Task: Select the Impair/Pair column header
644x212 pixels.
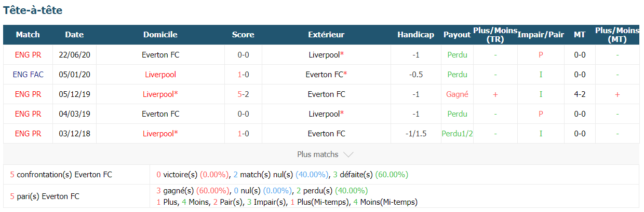Action: coord(541,35)
